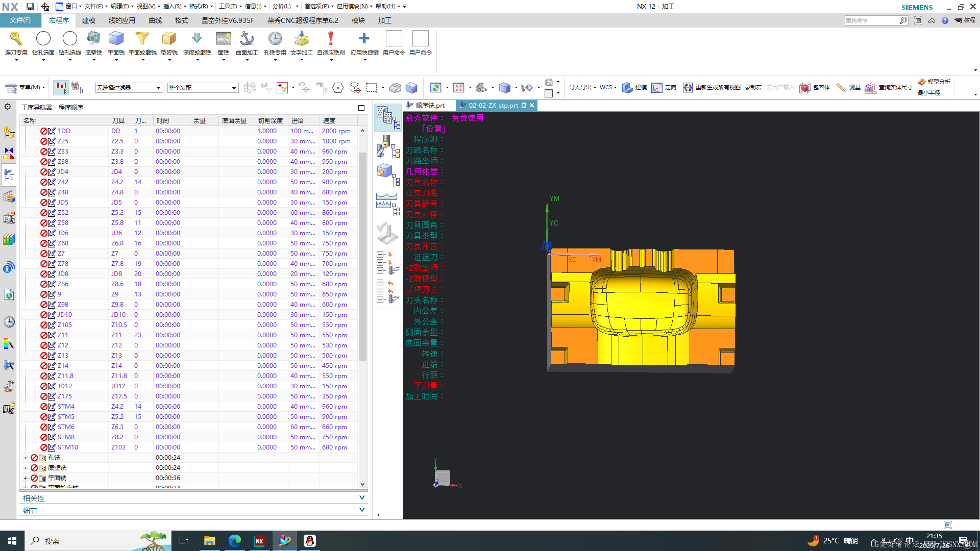980x551 pixels.
Task: Select the 底壁铣 milling icon
Action: click(x=93, y=38)
